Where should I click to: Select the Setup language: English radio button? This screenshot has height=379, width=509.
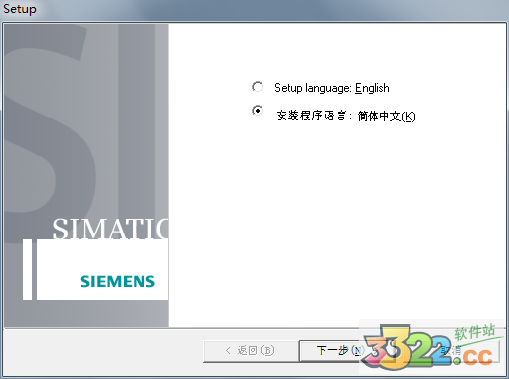point(257,87)
